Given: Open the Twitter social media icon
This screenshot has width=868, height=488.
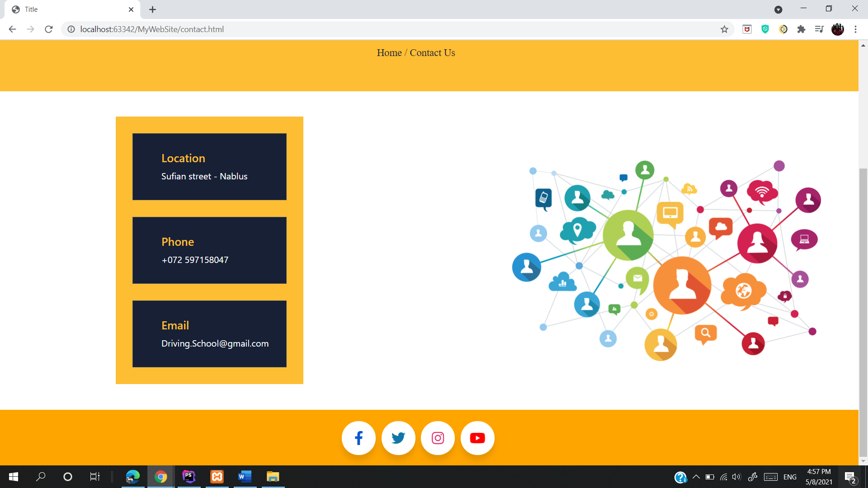Looking at the screenshot, I should pos(398,438).
